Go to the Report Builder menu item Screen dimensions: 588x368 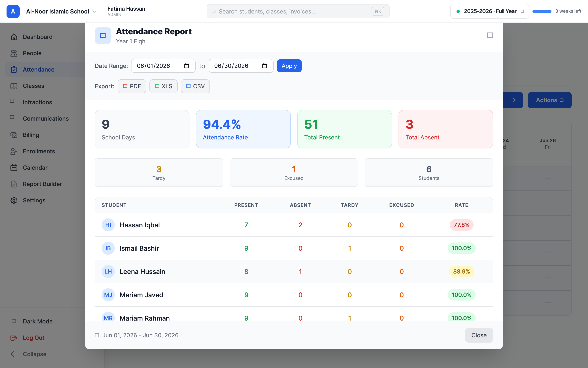click(42, 184)
